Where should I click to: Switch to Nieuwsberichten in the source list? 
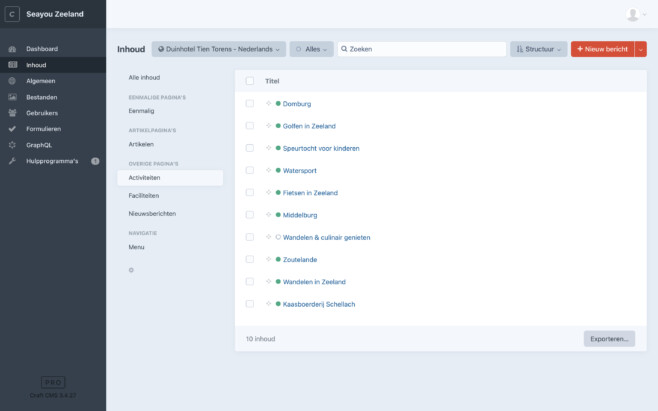click(152, 214)
